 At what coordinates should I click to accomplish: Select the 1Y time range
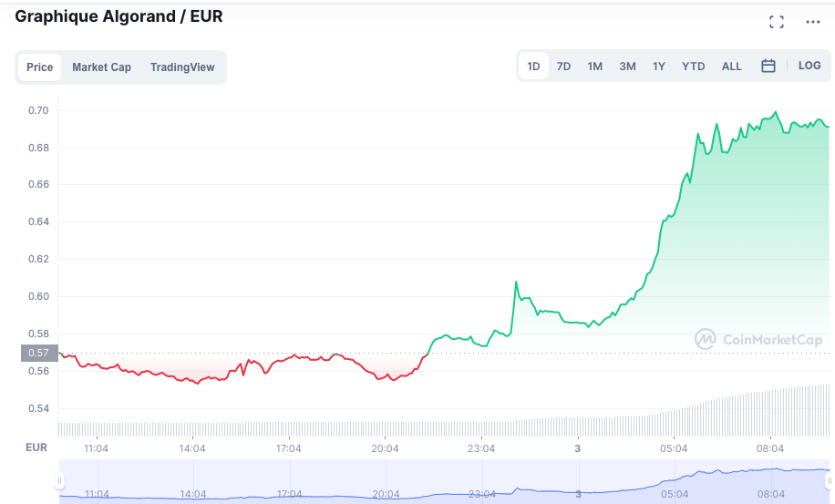(x=658, y=67)
